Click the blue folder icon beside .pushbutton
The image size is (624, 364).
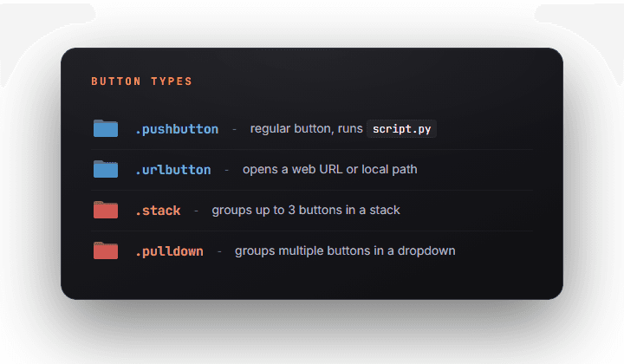(x=106, y=128)
